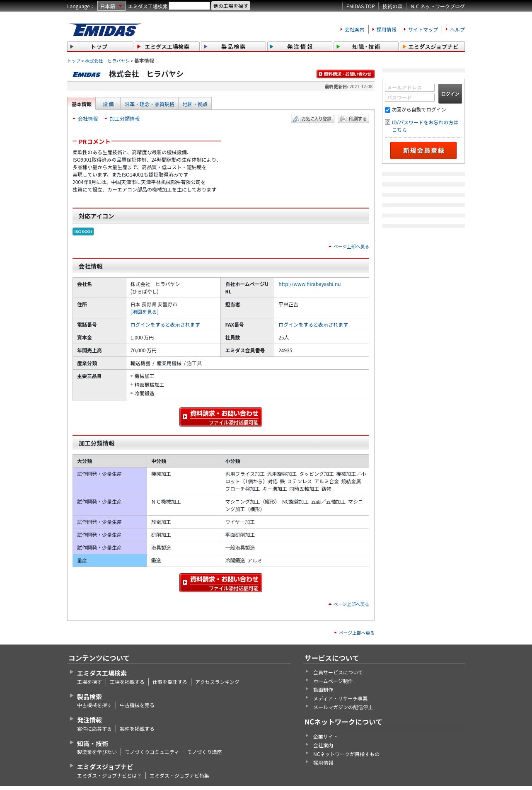Viewport: 532px width, 790px height.
Task: Open the 発注情報 navigation item
Action: pyautogui.click(x=300, y=46)
